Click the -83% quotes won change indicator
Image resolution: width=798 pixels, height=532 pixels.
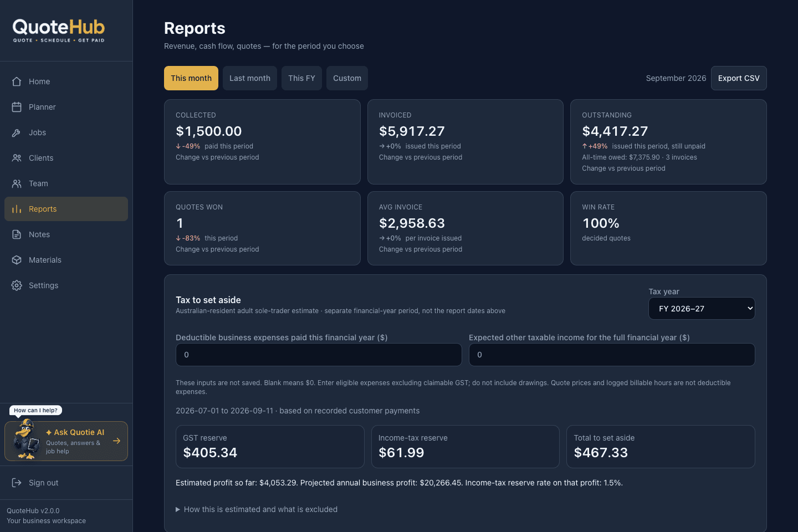pos(188,238)
